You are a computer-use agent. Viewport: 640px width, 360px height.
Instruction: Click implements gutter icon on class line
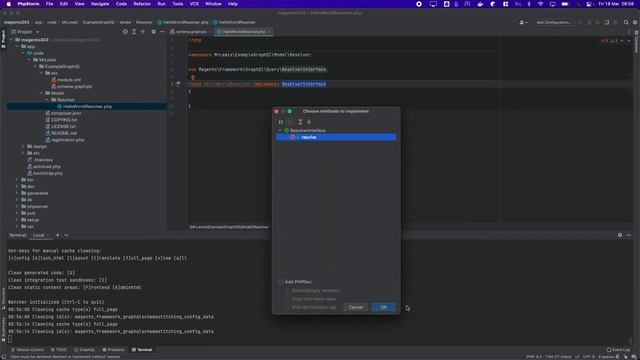[178, 84]
